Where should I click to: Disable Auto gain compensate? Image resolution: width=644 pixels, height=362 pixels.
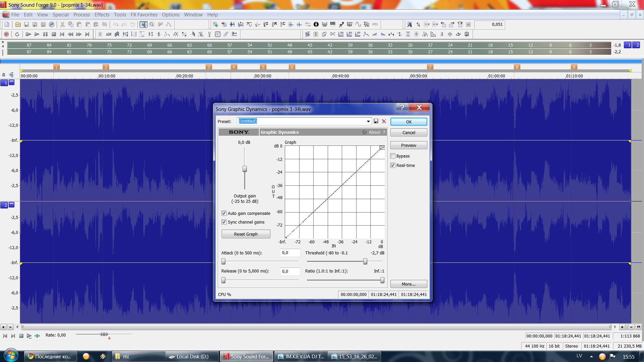[224, 214]
